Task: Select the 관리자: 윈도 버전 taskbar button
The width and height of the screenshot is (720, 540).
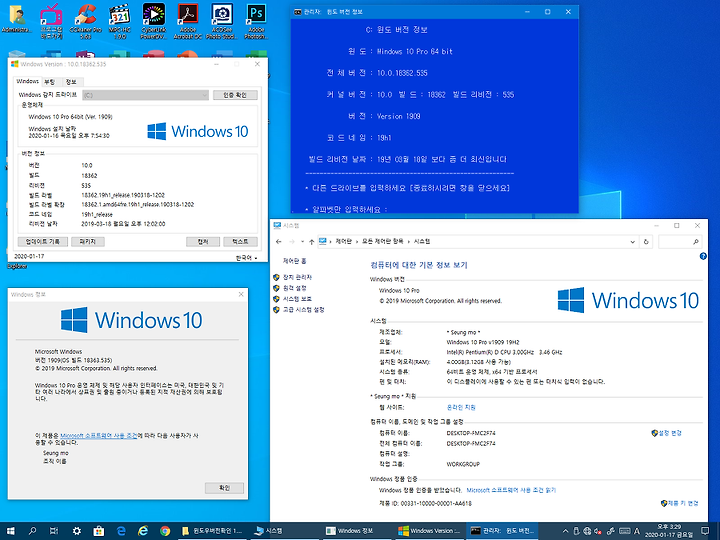Action: click(503, 531)
